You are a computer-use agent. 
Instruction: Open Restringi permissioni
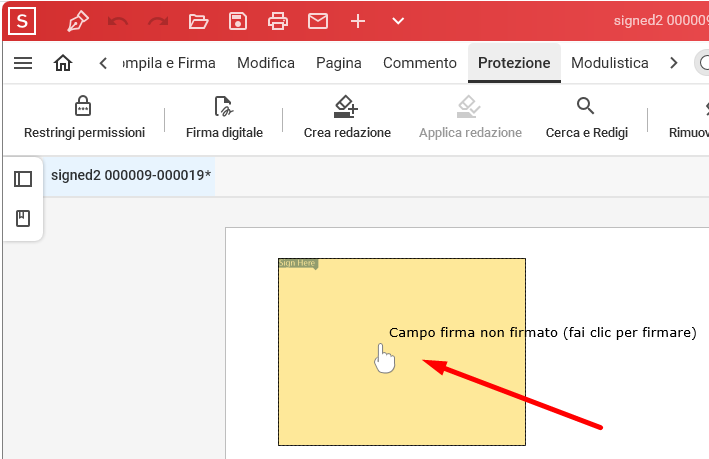click(x=84, y=118)
